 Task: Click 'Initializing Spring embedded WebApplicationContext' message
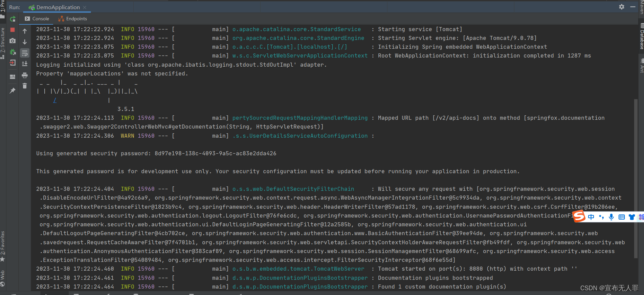[x=462, y=47]
